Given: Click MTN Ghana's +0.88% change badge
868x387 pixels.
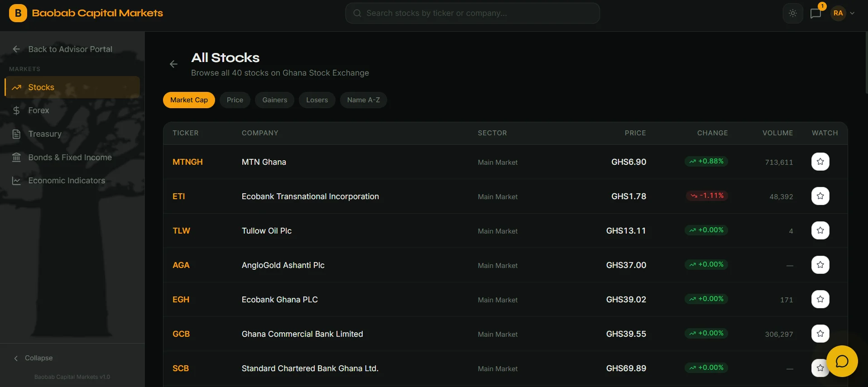Looking at the screenshot, I should coord(706,161).
